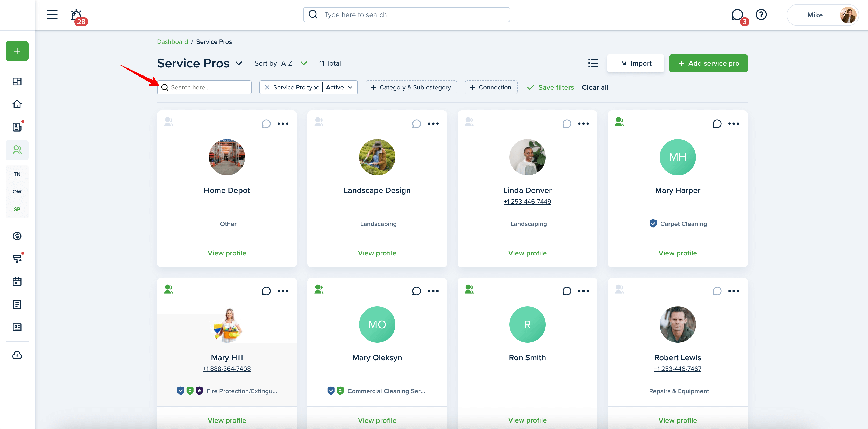This screenshot has width=868, height=429.
Task: Open the building reports icon in sidebar
Action: pyautogui.click(x=17, y=127)
